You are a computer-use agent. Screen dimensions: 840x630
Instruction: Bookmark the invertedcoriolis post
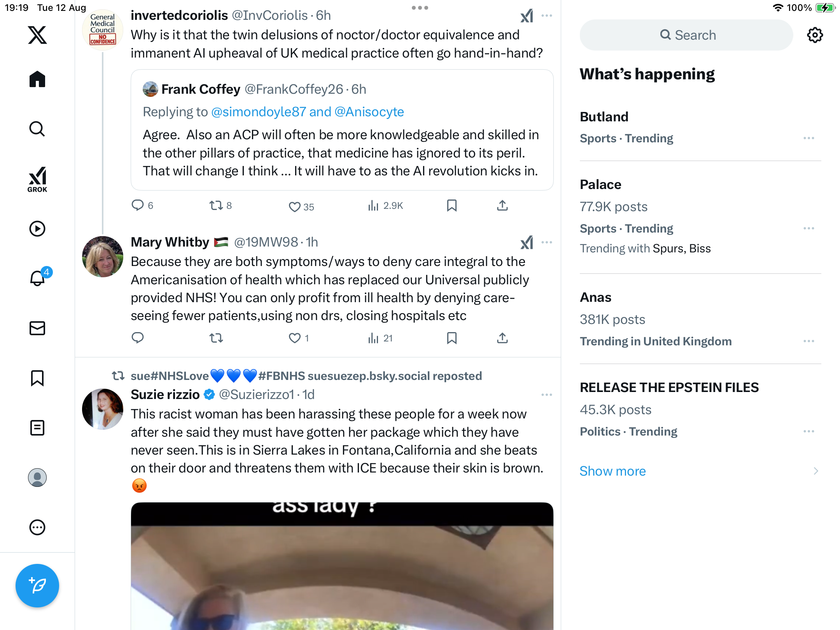click(x=451, y=205)
